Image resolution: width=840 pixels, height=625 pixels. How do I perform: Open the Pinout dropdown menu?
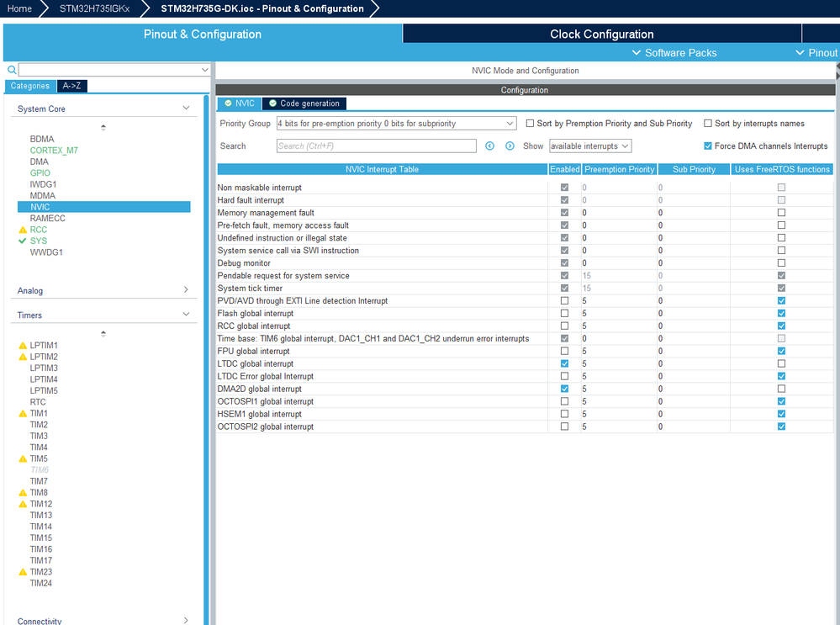tap(816, 52)
